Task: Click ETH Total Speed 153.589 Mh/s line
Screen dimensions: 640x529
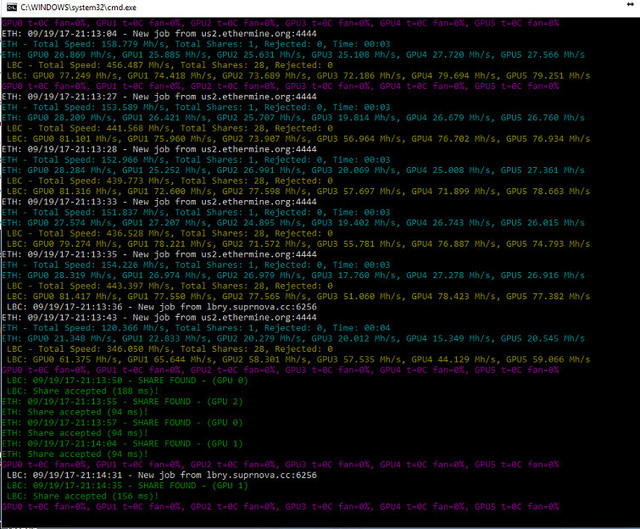Action: 196,107
